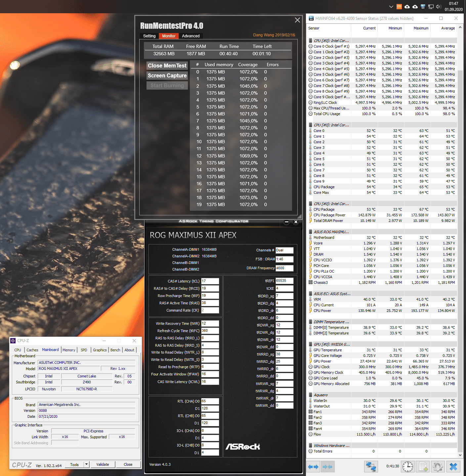Click CPU-Z Validate button
This screenshot has width=466, height=476.
pos(103,464)
